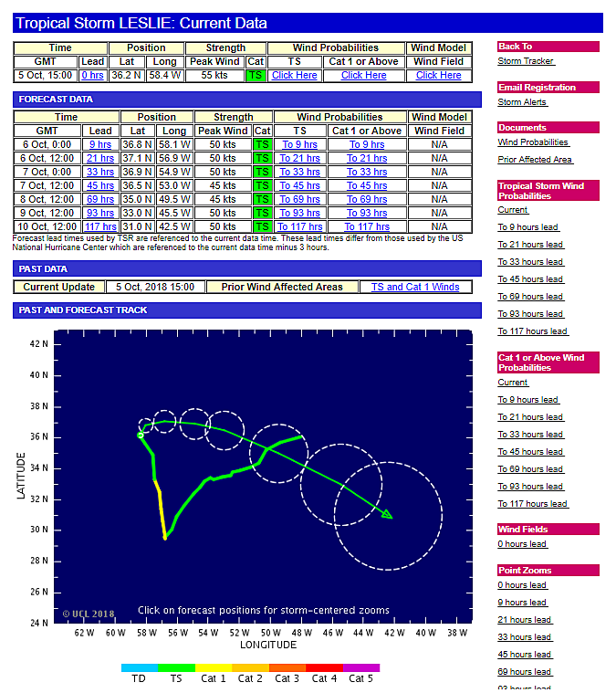Open Wind Field Click Here link
The image size is (616, 693).
click(x=438, y=76)
